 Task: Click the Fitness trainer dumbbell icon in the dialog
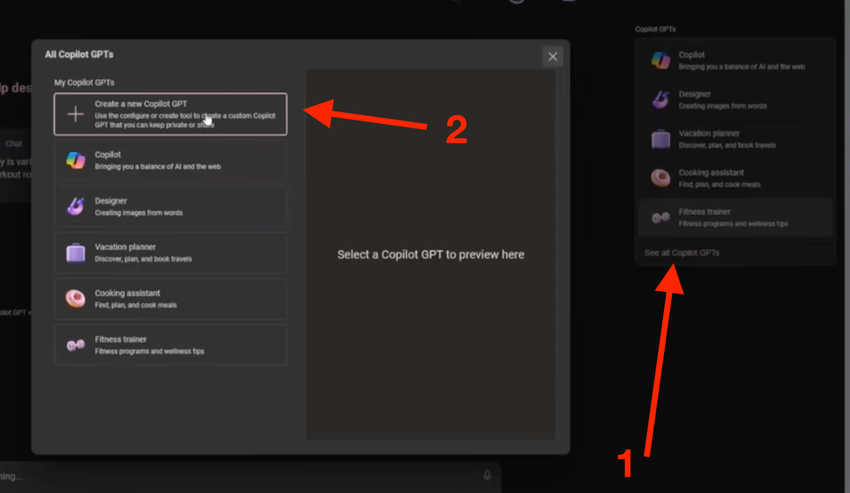tap(76, 345)
